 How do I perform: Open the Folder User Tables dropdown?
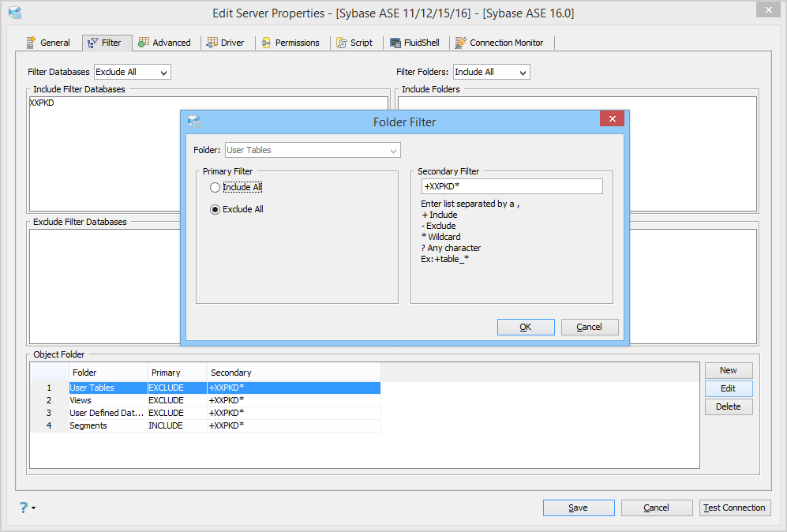pos(313,150)
